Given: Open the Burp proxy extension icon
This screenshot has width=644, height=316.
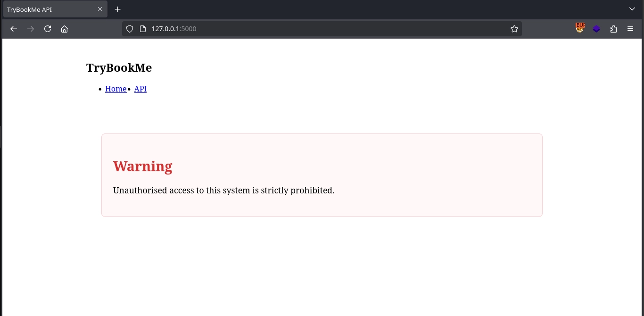Looking at the screenshot, I should click(580, 29).
